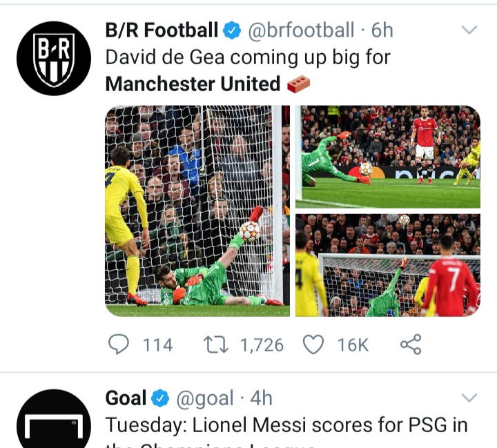Click the 6h tweet timestamp
The image size is (497, 448).
[382, 30]
